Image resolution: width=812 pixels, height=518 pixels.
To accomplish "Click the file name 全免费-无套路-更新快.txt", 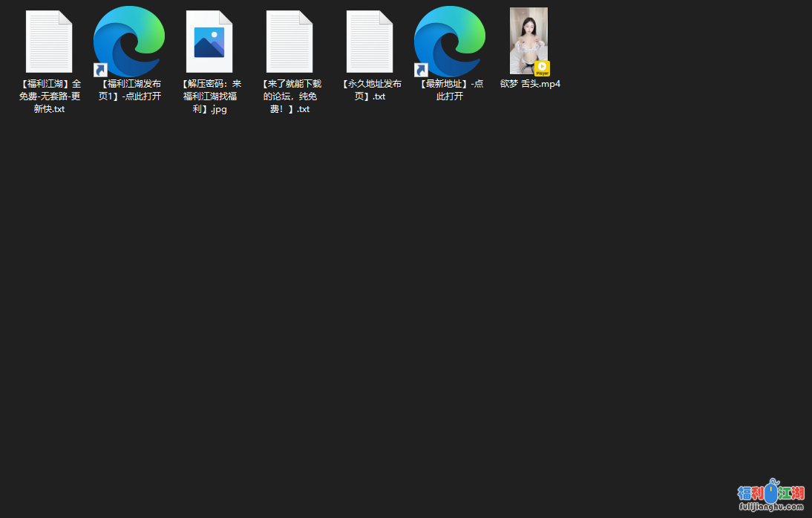I will tap(49, 96).
